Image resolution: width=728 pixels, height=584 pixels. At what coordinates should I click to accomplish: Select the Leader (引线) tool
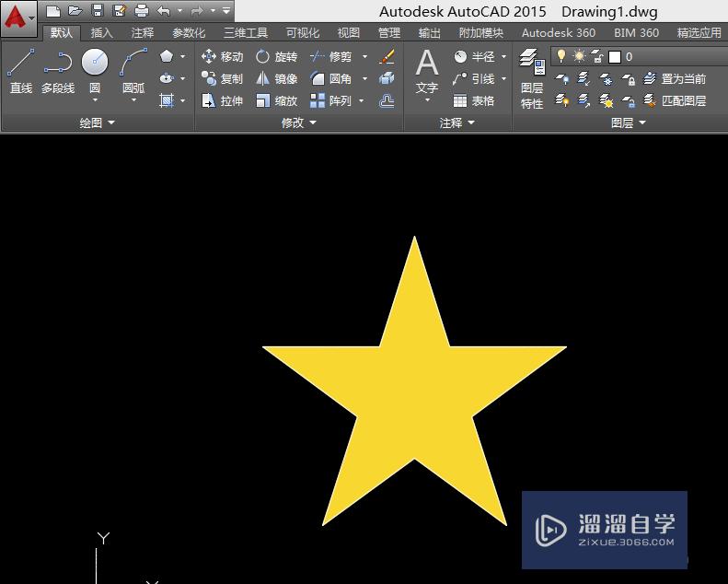[x=474, y=78]
